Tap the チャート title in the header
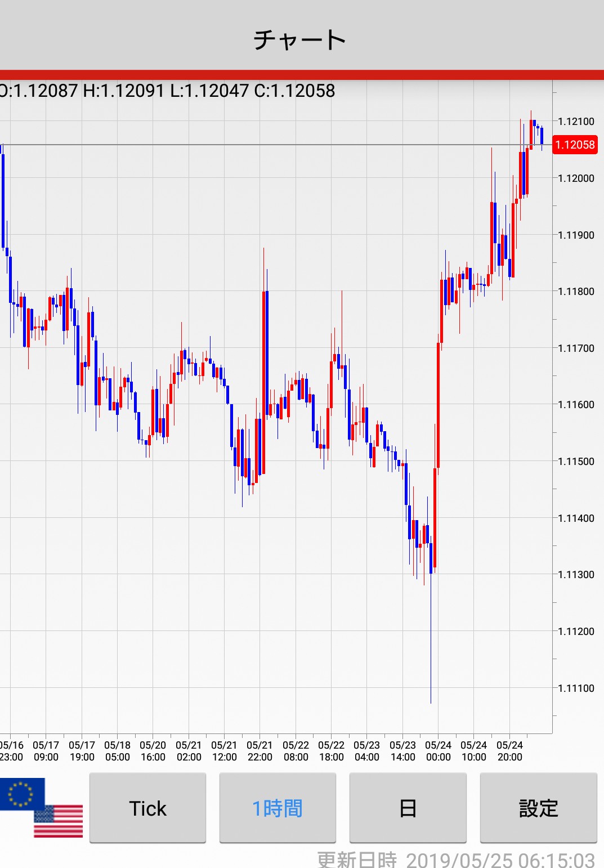 click(300, 40)
